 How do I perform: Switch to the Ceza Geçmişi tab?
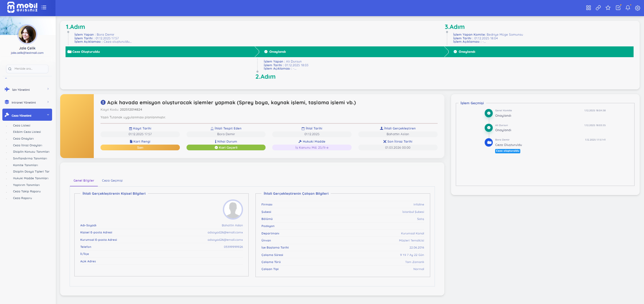coord(112,181)
